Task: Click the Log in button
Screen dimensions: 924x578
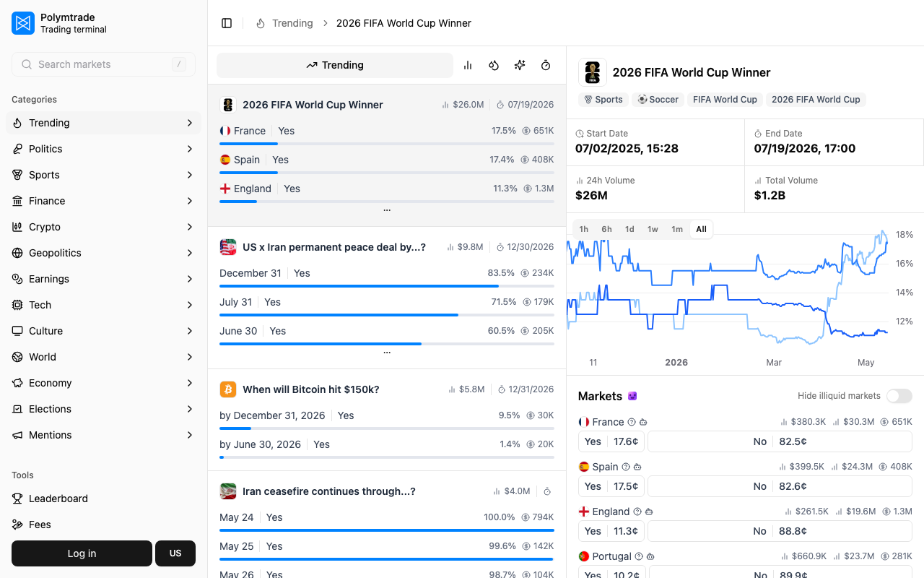Action: pyautogui.click(x=82, y=553)
